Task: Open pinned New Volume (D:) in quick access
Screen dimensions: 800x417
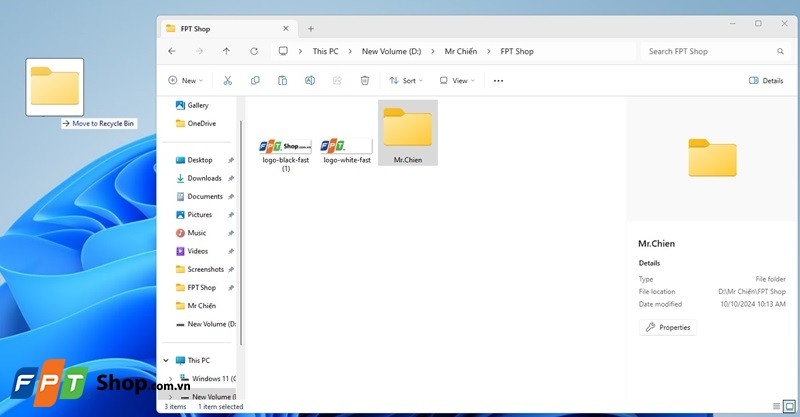Action: (205, 324)
